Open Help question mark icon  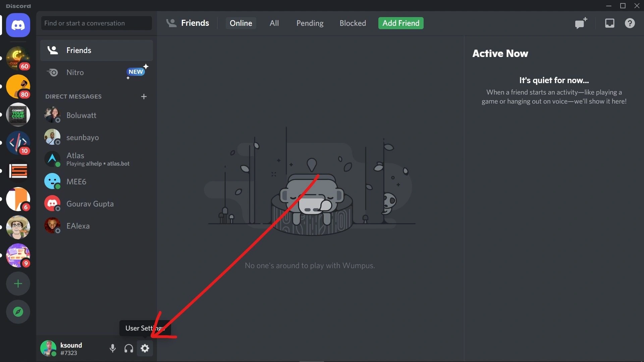click(x=630, y=23)
